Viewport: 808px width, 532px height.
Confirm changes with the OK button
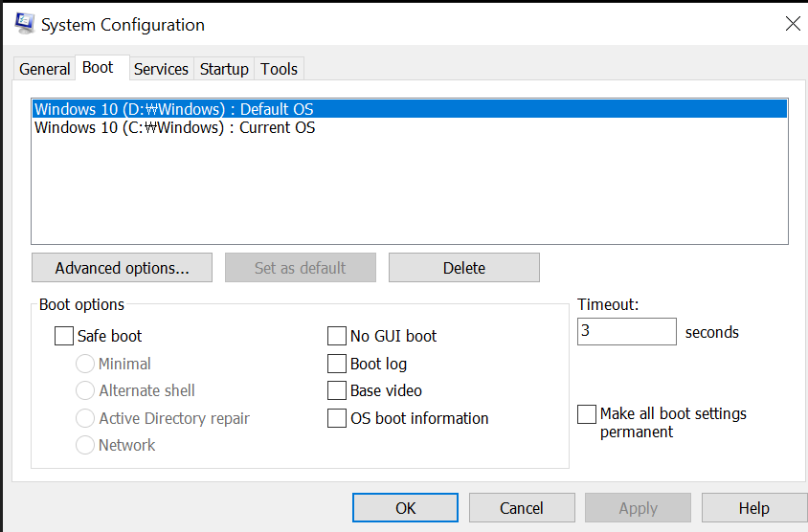[x=406, y=508]
